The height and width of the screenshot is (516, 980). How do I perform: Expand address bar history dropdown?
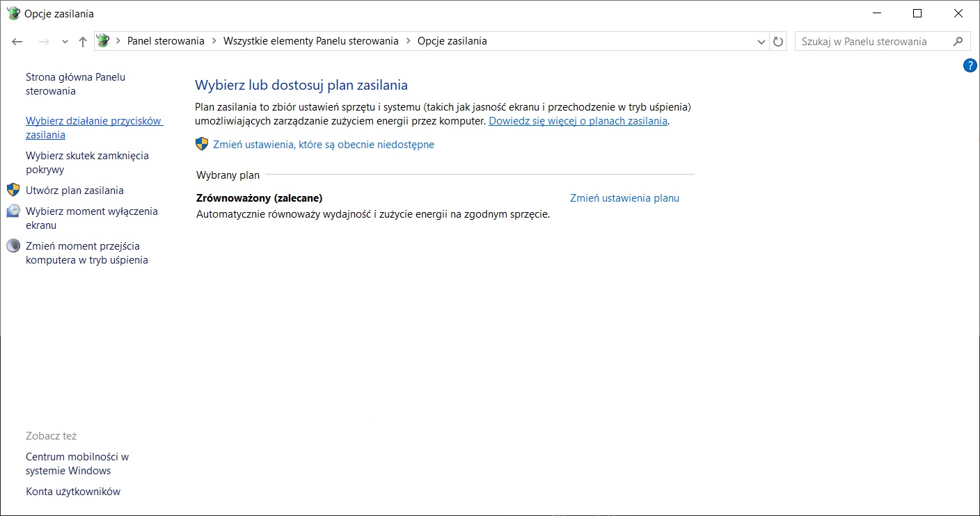pos(761,42)
